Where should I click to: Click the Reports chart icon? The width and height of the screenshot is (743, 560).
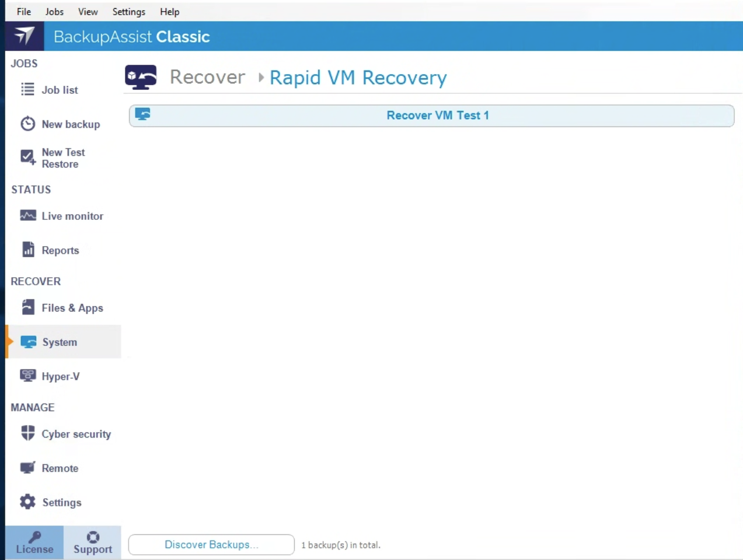(27, 250)
